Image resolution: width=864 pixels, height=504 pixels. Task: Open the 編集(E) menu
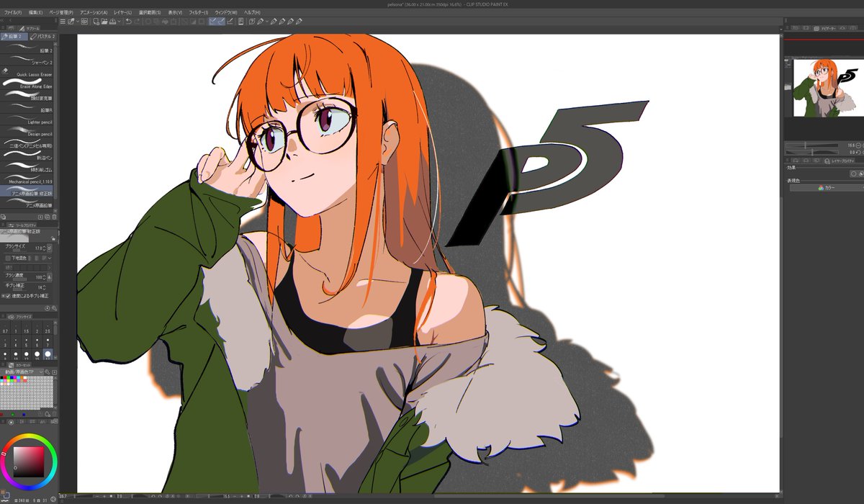35,12
